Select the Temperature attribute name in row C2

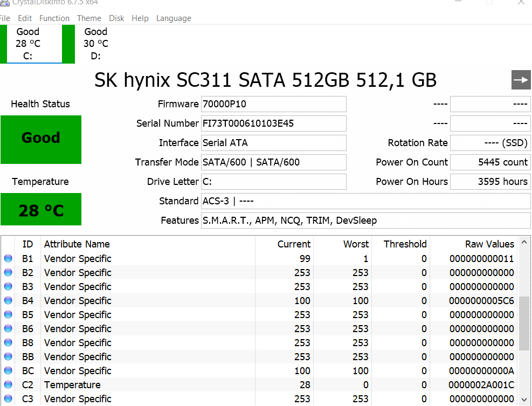coord(72,385)
